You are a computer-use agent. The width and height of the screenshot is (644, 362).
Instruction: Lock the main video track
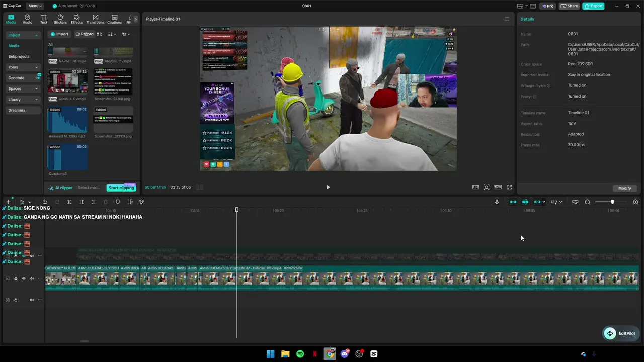click(x=16, y=278)
